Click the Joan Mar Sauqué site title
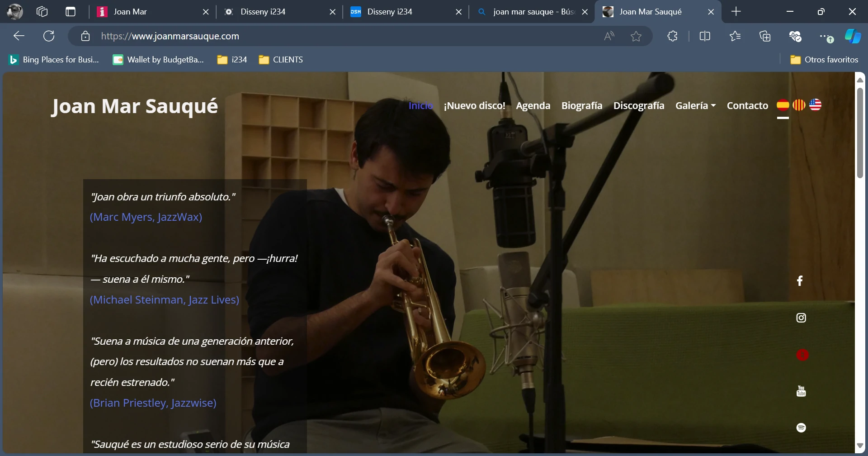Screen dimensions: 868x456 (135, 106)
